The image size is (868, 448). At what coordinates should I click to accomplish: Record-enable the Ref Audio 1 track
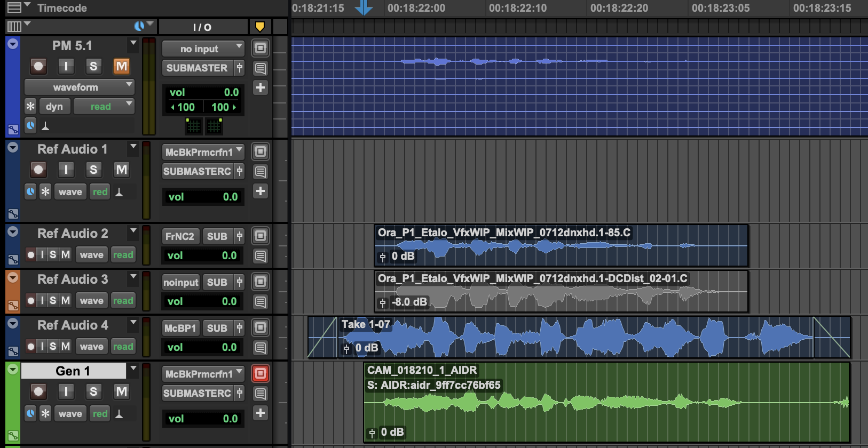coord(38,170)
